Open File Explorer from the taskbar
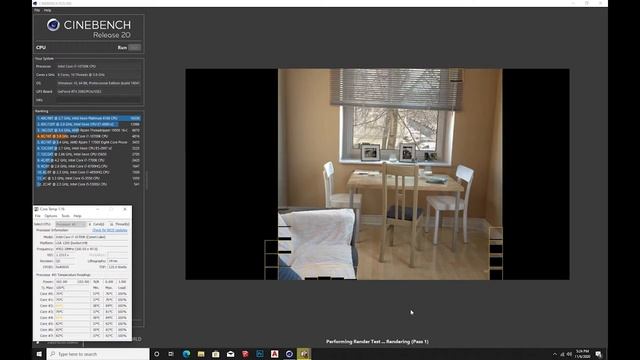 point(201,354)
